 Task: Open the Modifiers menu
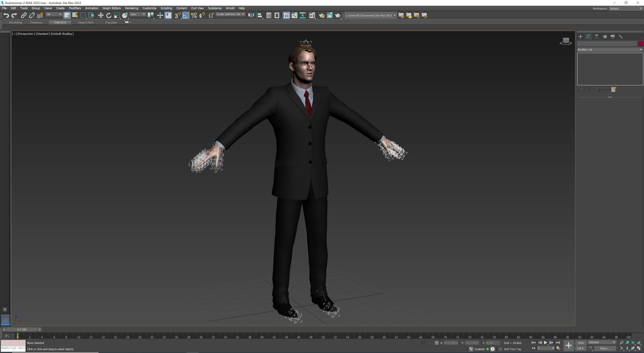click(75, 8)
